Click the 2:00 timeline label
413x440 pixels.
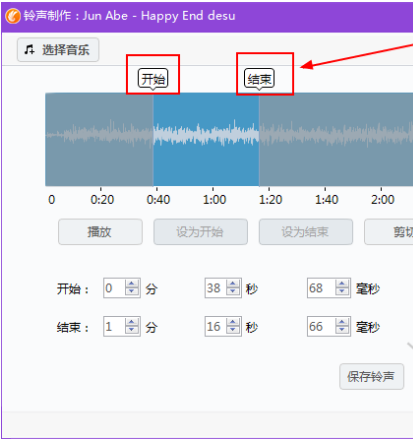(x=383, y=200)
